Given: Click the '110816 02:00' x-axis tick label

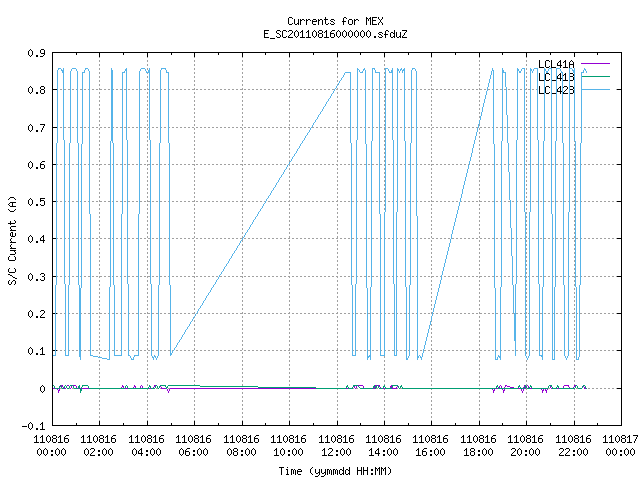Looking at the screenshot, I should coord(98,445).
